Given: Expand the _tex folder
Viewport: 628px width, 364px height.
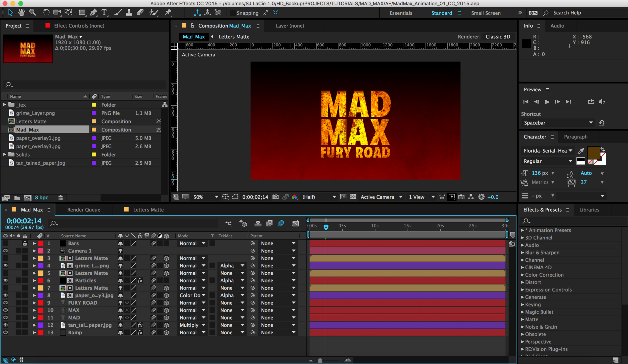Looking at the screenshot, I should click(4, 104).
